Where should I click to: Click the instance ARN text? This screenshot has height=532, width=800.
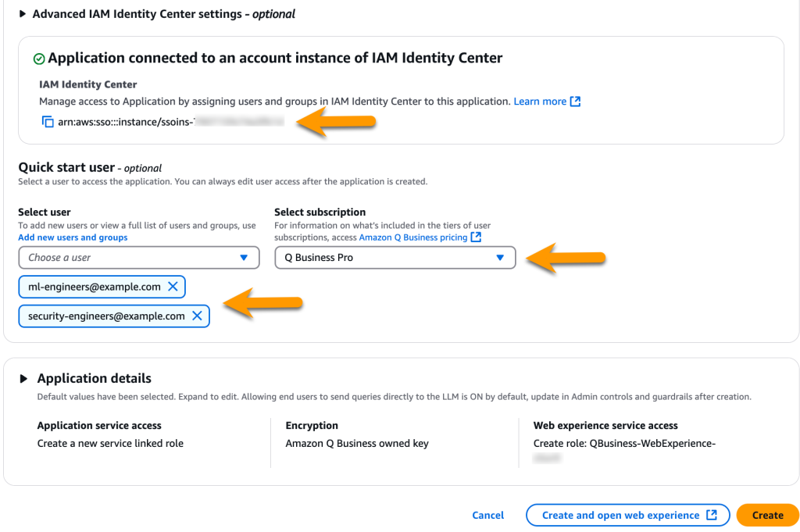[125, 122]
